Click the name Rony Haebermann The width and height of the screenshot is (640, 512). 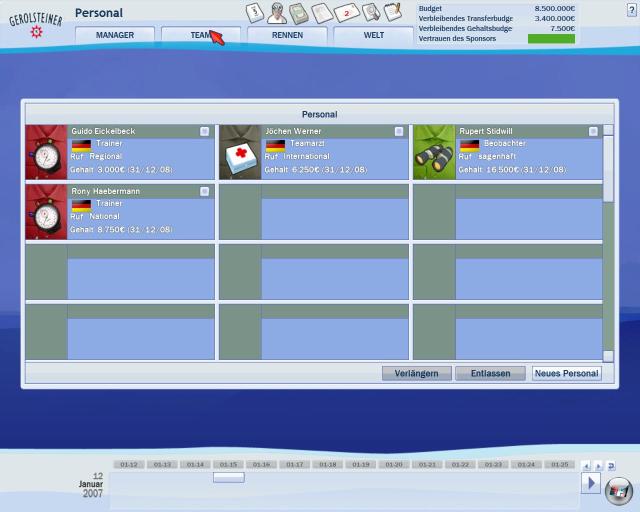105,191
